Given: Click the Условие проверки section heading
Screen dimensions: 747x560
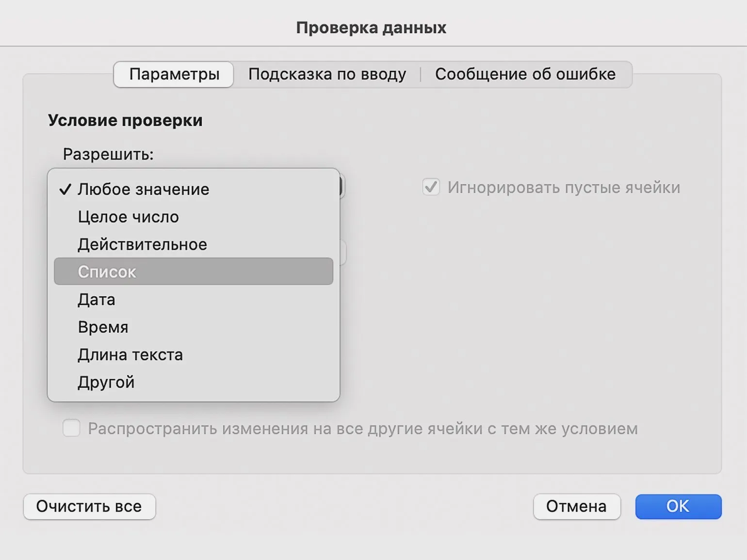Looking at the screenshot, I should [x=125, y=120].
